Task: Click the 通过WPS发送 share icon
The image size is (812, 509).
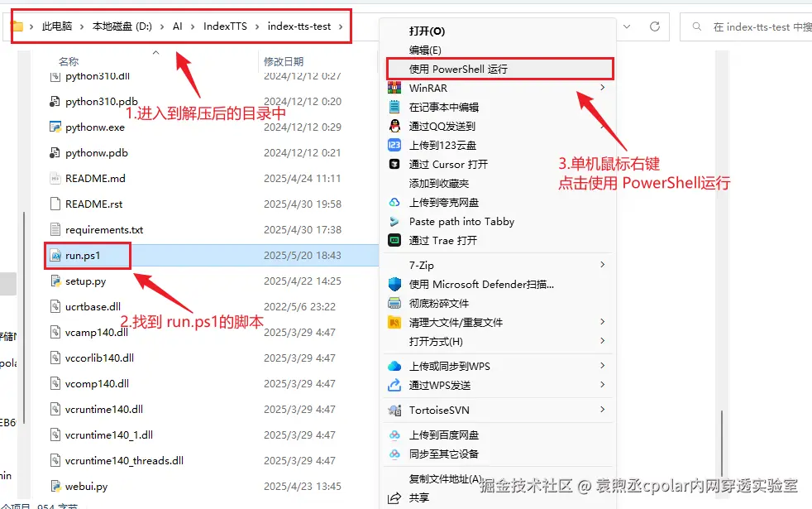Action: pos(394,385)
